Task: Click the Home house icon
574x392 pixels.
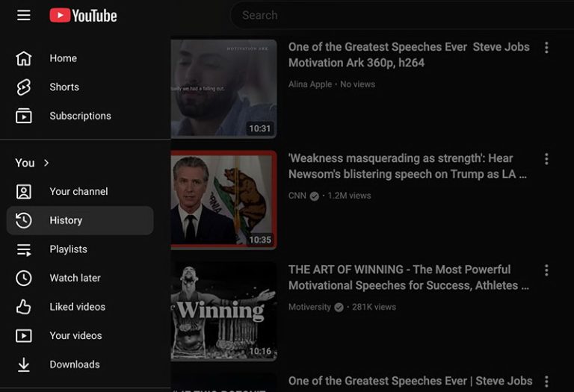Action: [x=24, y=58]
